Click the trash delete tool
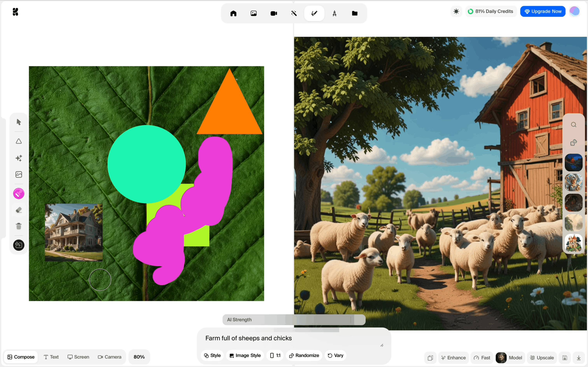588x367 pixels. [19, 226]
